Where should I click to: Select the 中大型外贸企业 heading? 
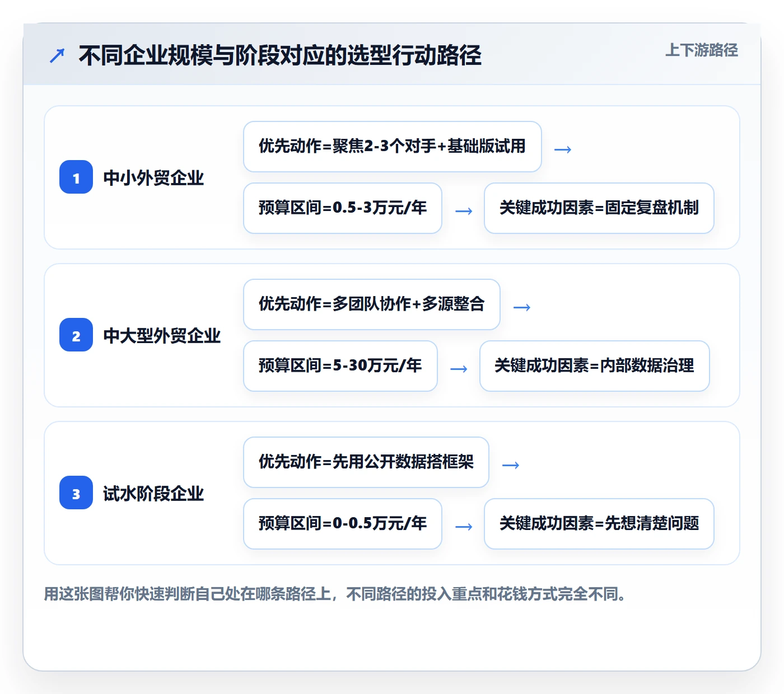(x=162, y=336)
